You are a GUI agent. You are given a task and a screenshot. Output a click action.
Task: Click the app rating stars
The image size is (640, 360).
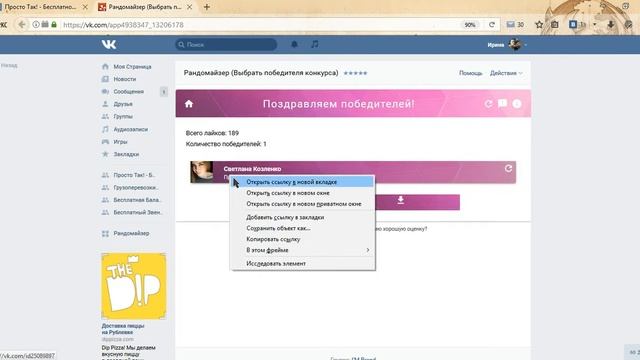click(x=356, y=73)
